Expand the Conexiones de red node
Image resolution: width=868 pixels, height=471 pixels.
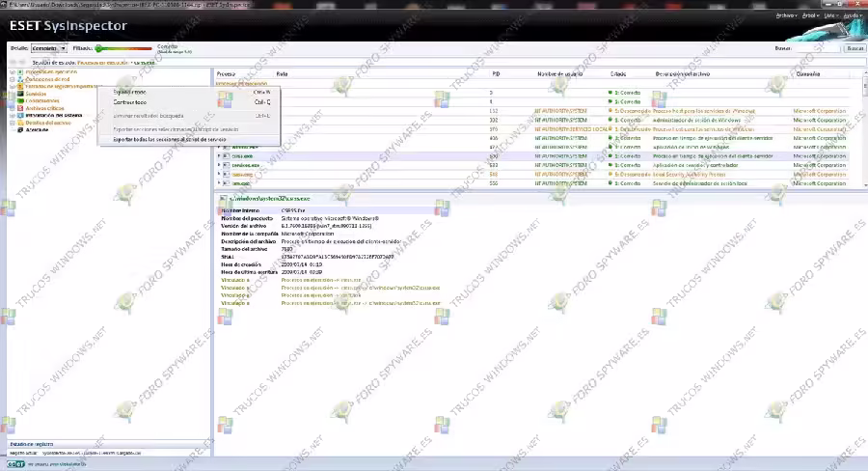13,79
